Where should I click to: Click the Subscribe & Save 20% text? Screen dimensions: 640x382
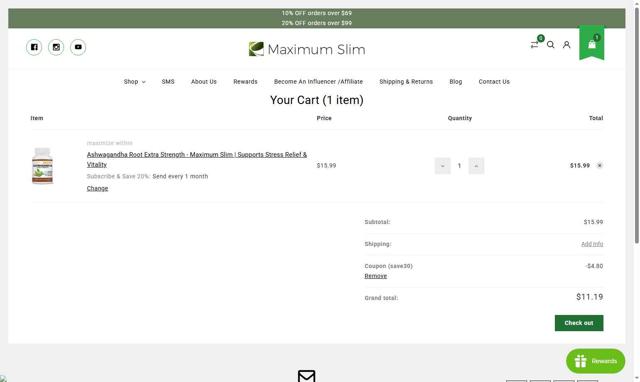(x=118, y=176)
